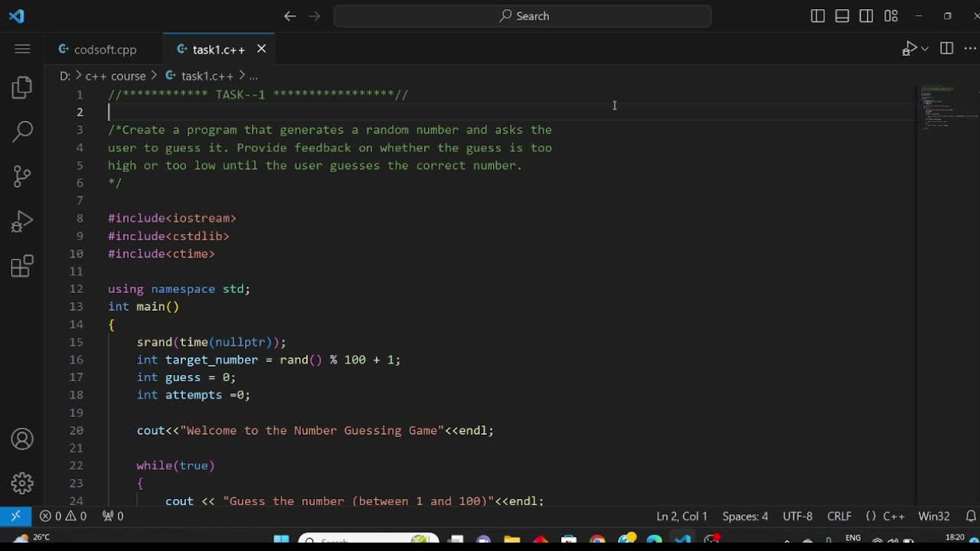Toggle the primary side bar layout

[818, 16]
